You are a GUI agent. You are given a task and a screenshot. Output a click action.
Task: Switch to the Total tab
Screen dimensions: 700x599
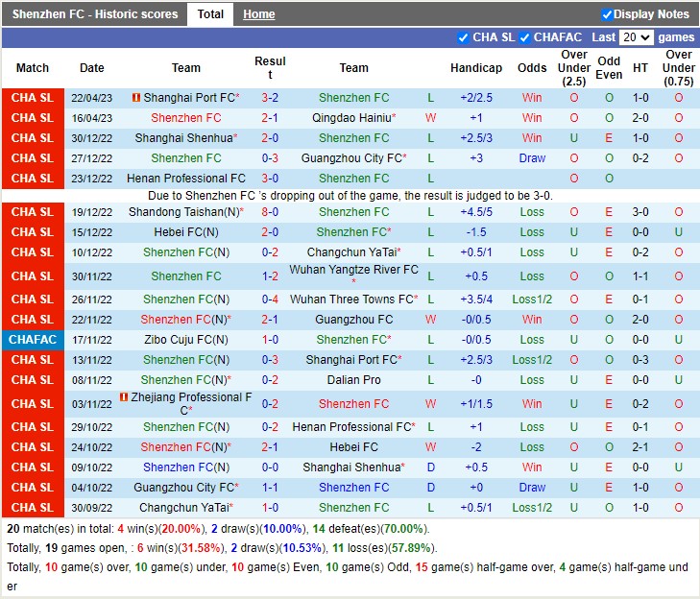[x=210, y=14]
